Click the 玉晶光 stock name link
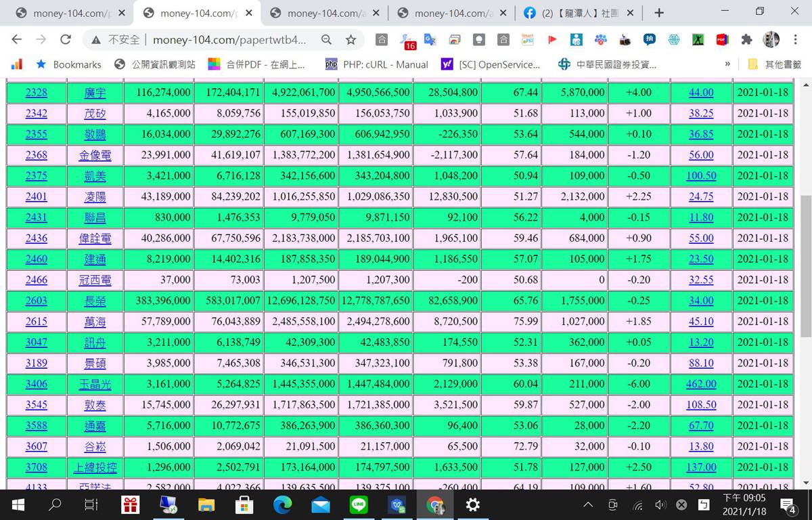This screenshot has height=520, width=812. point(95,384)
